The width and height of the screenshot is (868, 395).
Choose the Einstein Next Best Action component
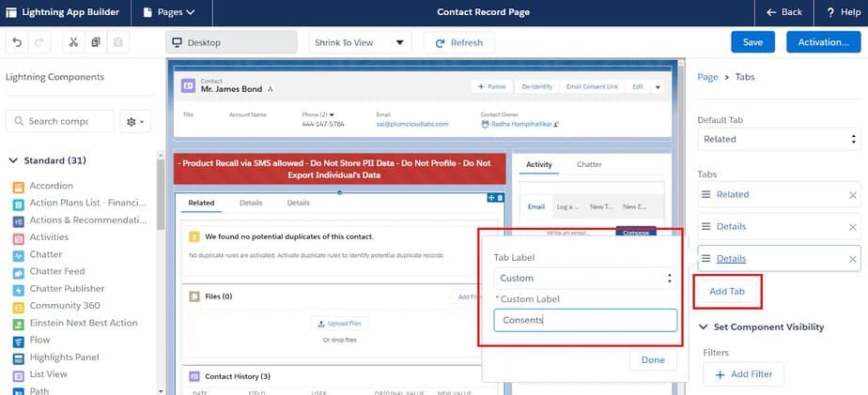tap(83, 323)
